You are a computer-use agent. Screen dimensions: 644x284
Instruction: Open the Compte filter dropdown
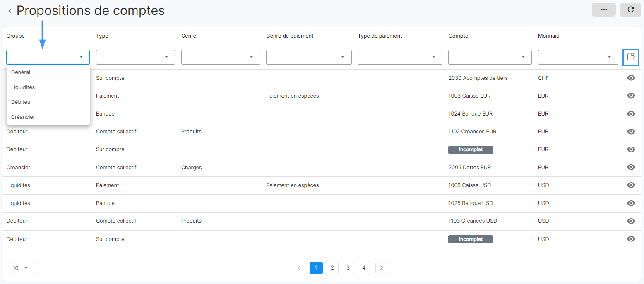click(490, 57)
